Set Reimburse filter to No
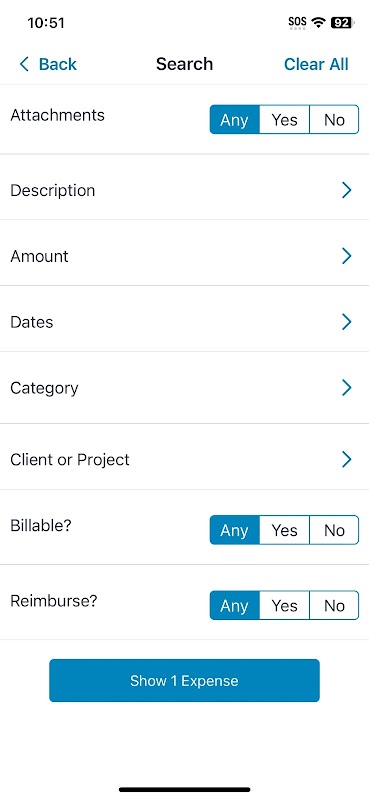The image size is (369, 800). tap(334, 606)
